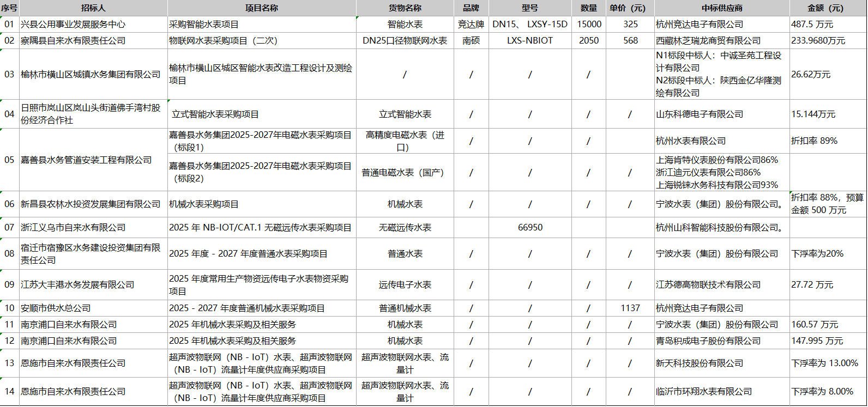Select the amount cell 487.5 万元
Viewport: 868px width, 407px height.
(828, 25)
